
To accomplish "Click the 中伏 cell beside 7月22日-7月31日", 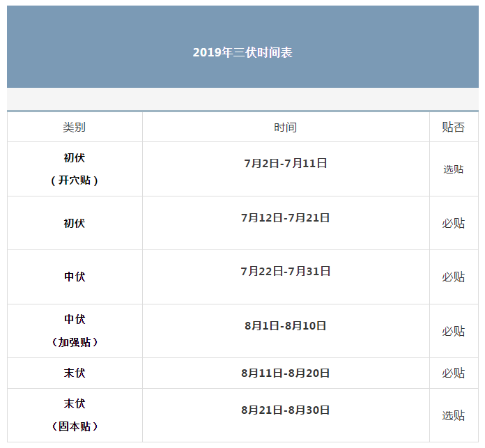I will pos(74,277).
